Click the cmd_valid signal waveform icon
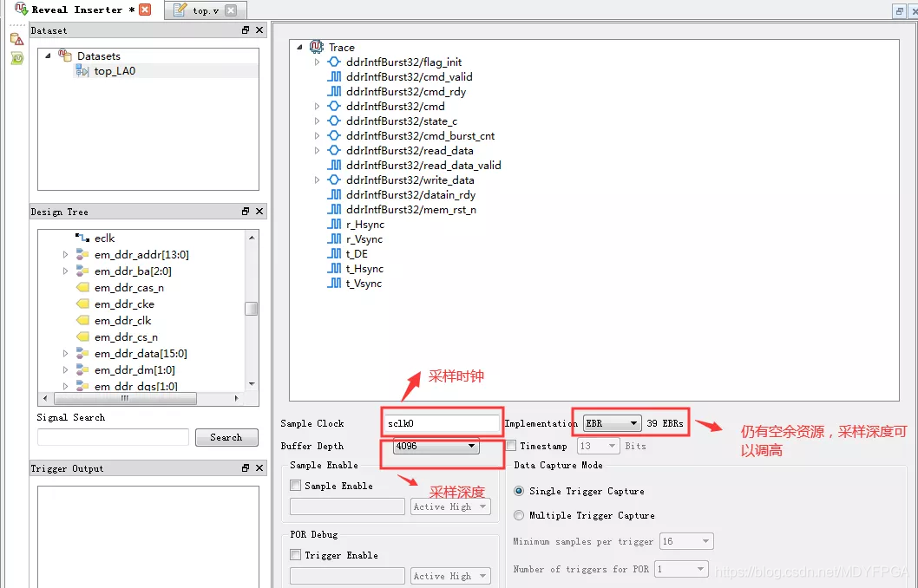The width and height of the screenshot is (918, 588). (334, 76)
